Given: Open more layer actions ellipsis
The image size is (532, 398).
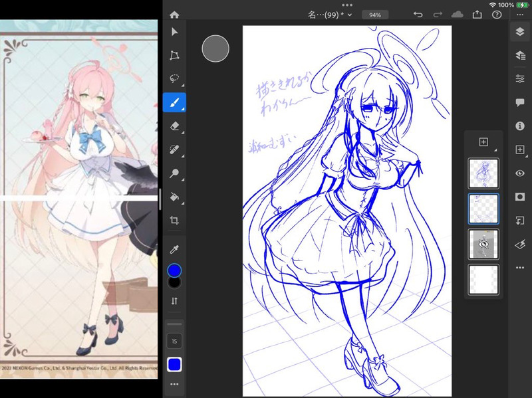Looking at the screenshot, I should pos(520,268).
